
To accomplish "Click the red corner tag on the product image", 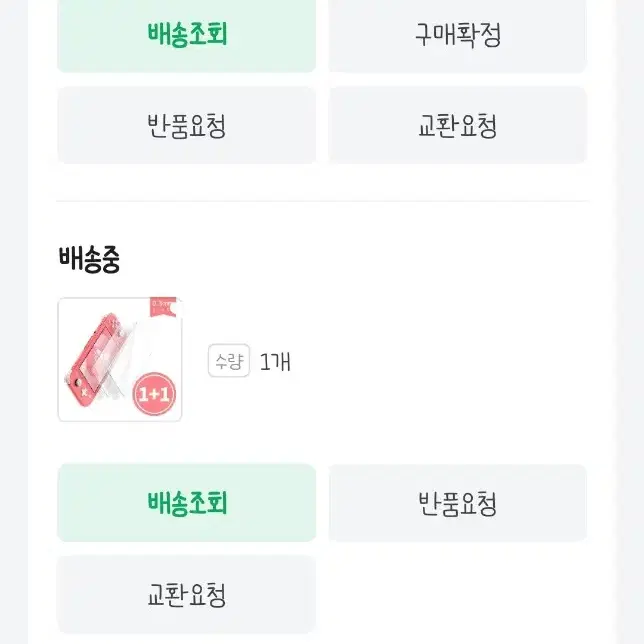I will pos(163,307).
